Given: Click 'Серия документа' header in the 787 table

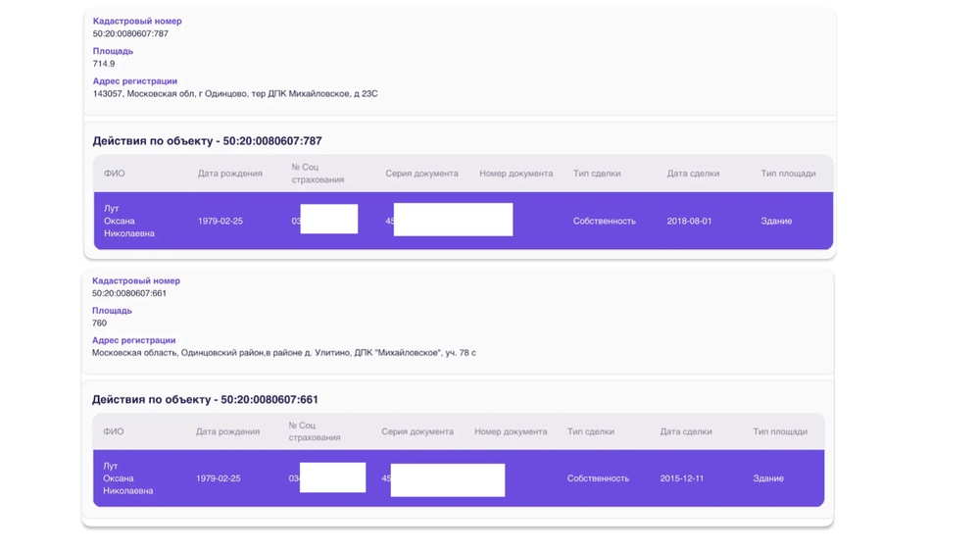Looking at the screenshot, I should [421, 174].
